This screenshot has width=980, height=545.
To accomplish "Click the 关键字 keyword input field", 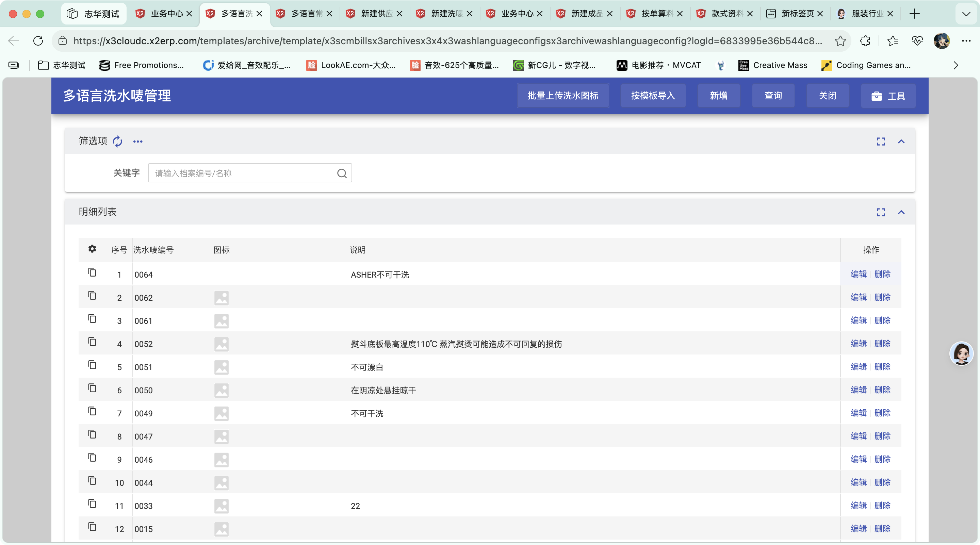I will [249, 173].
